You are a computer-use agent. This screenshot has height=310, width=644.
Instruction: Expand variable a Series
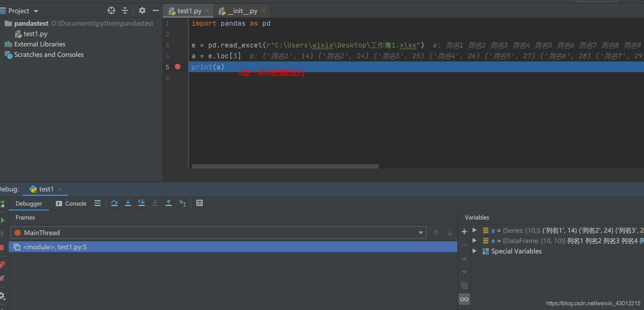[475, 230]
